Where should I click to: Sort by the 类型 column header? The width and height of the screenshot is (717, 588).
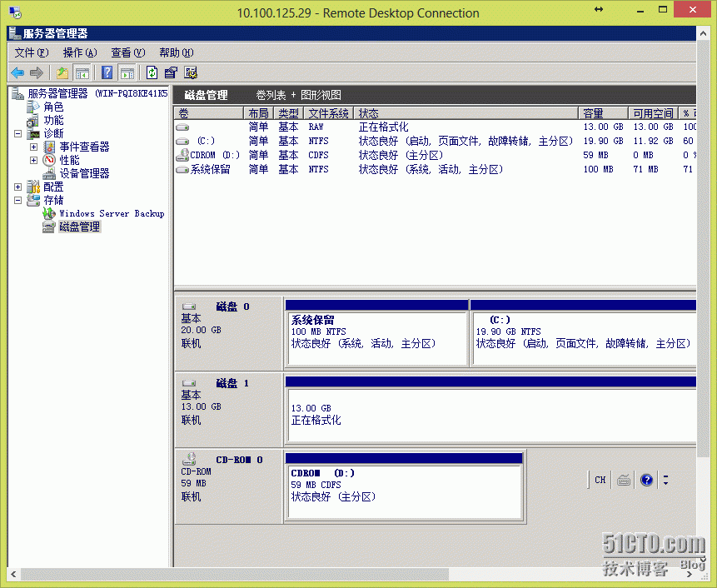point(288,113)
